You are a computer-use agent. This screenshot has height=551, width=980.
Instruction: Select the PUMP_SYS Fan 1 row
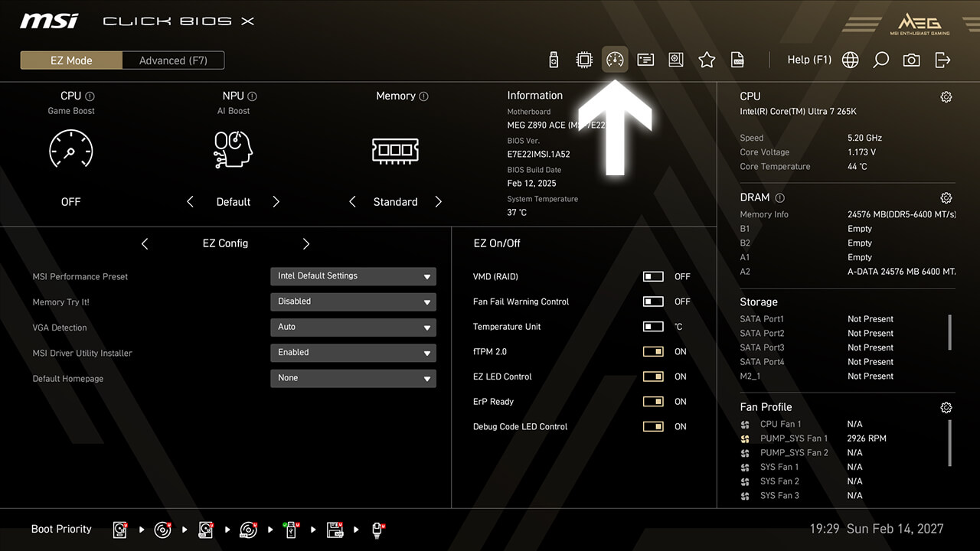pos(813,439)
